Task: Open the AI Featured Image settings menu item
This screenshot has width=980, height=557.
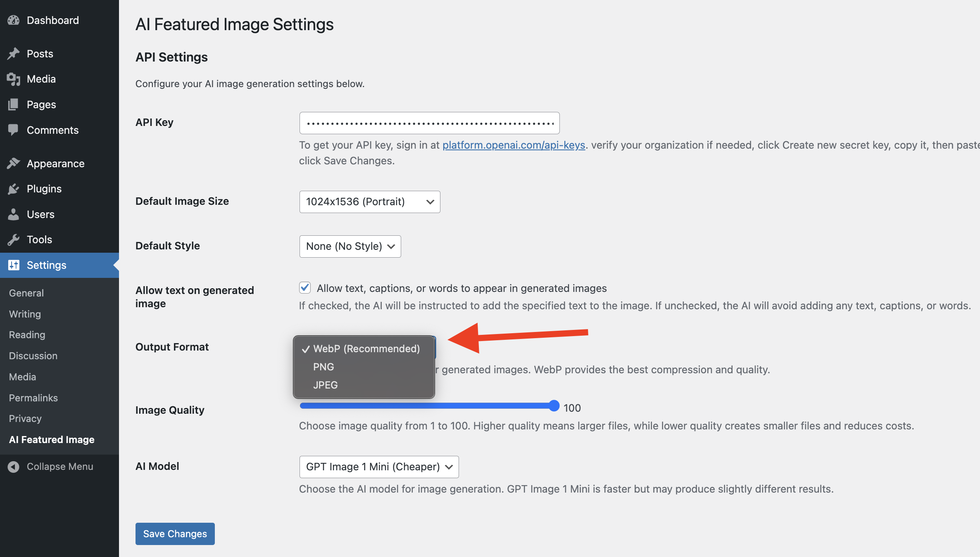Action: click(51, 439)
